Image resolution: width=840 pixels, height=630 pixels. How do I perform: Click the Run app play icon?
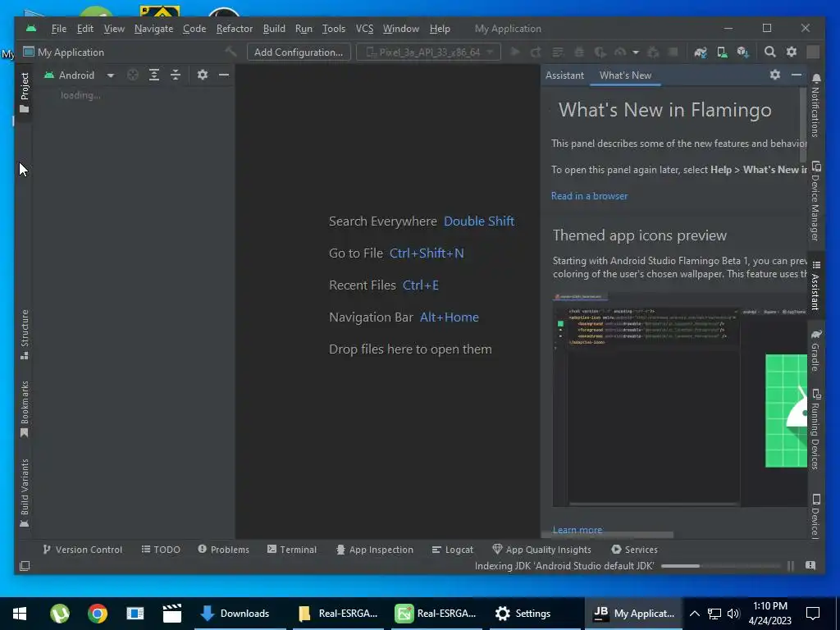tap(515, 52)
